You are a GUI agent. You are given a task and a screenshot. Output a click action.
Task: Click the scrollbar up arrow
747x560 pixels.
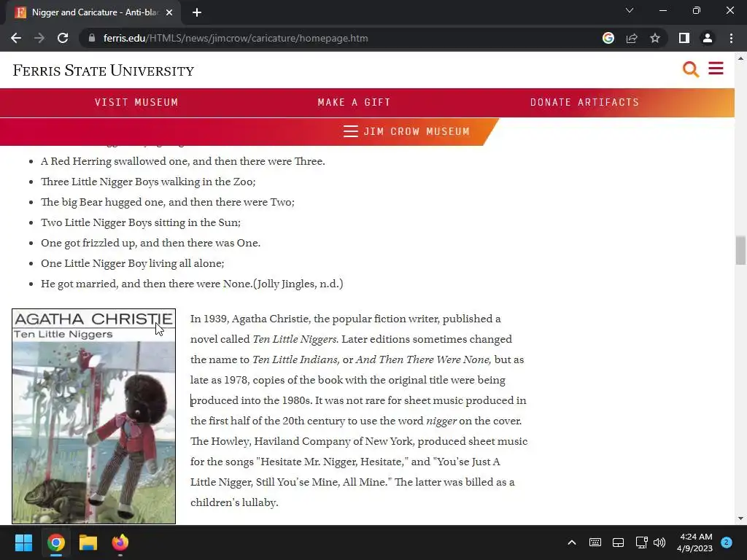(740, 58)
